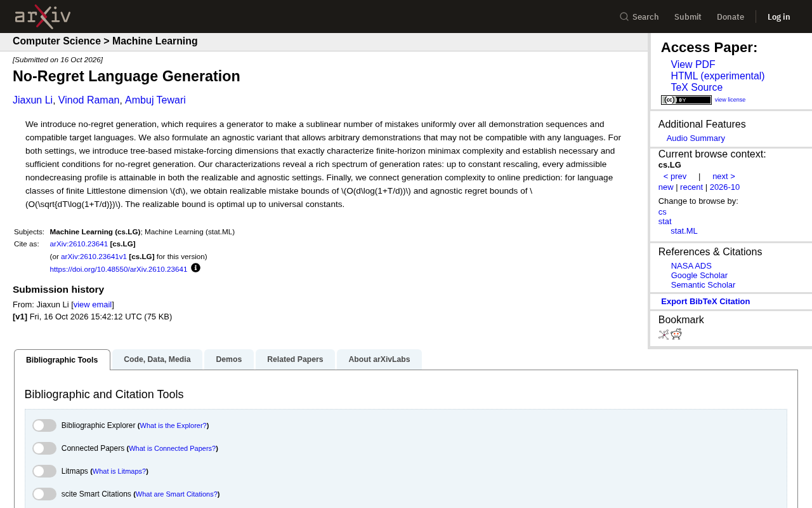Bookmark on BibSonomy icon
The image size is (812, 508).
[664, 335]
